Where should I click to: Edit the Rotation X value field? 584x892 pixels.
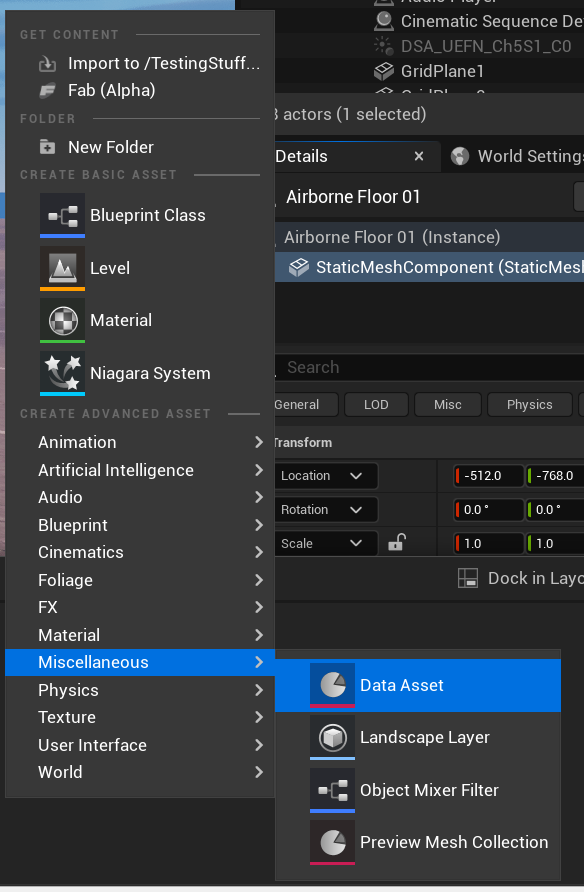click(x=488, y=510)
